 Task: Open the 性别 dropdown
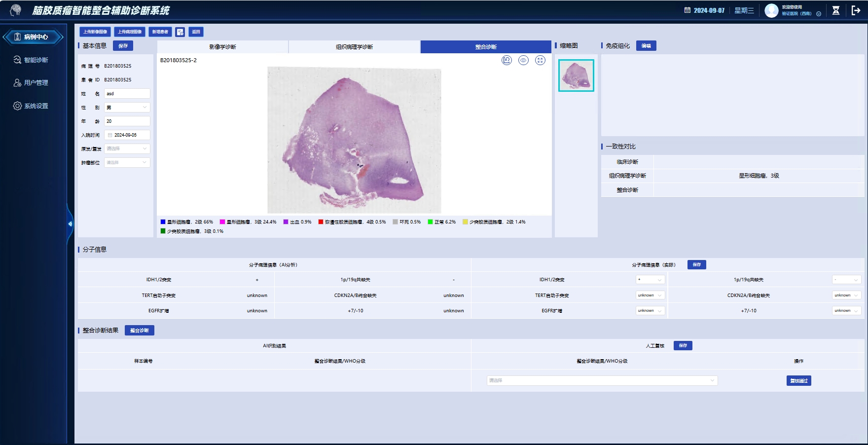[x=127, y=108]
